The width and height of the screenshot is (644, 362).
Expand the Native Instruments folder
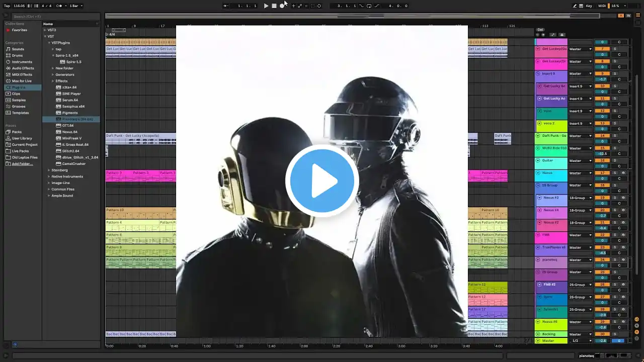pyautogui.click(x=49, y=176)
